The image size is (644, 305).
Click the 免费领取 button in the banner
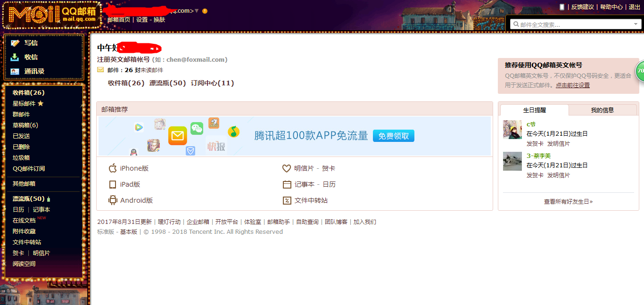coord(394,136)
